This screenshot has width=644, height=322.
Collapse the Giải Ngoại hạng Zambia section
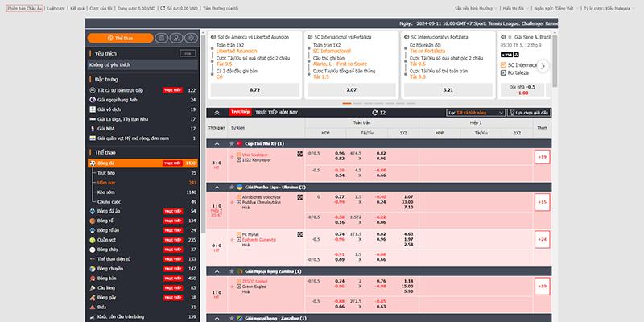coord(217,271)
